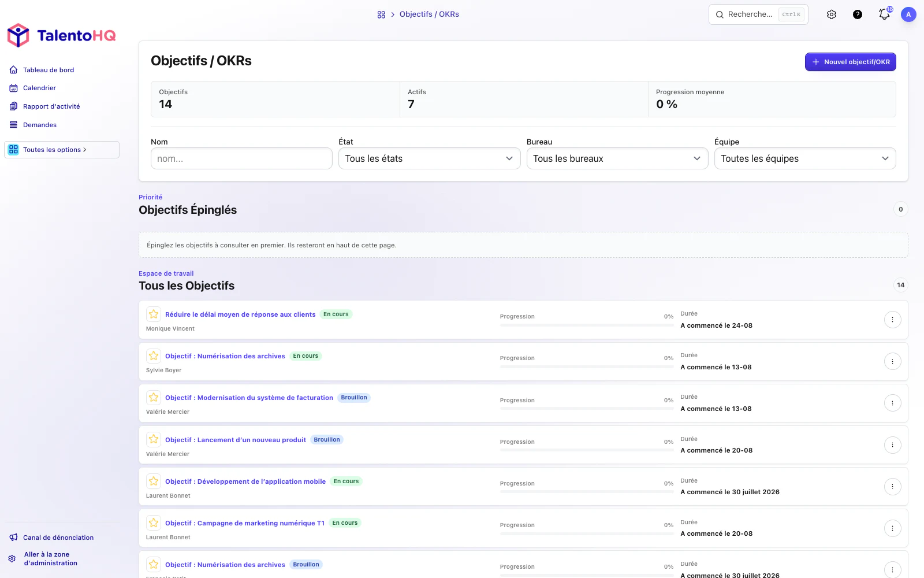Open notifications bell icon
The width and height of the screenshot is (924, 578).
884,14
